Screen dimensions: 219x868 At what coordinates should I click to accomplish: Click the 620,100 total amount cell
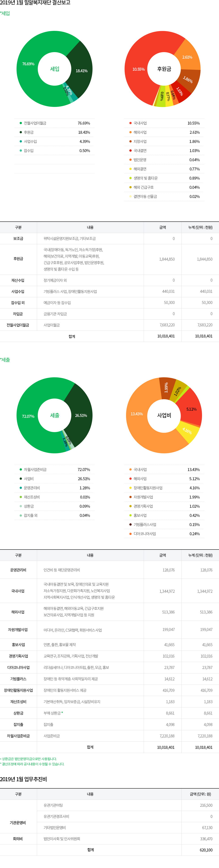click(x=206, y=850)
